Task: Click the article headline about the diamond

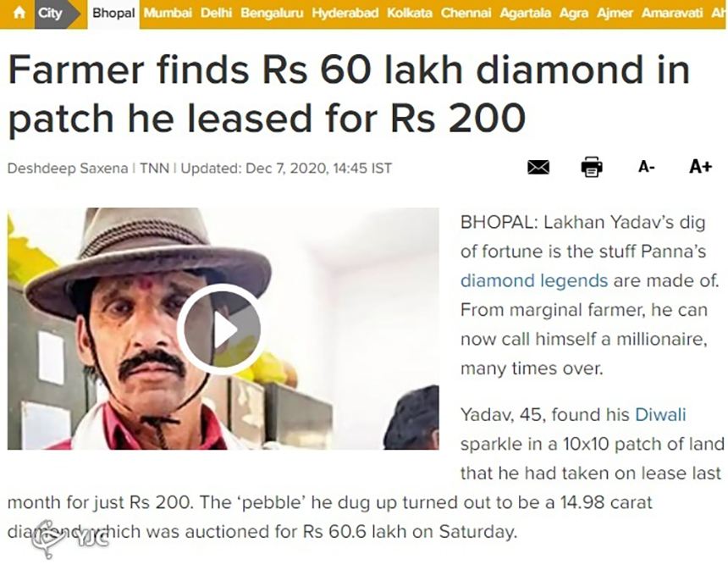Action: tap(348, 94)
